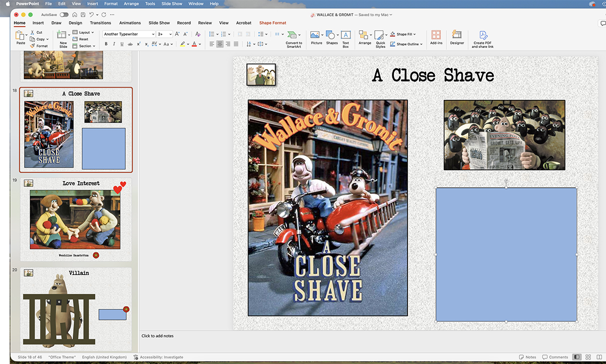
Task: Click the Shapes button
Action: click(332, 37)
